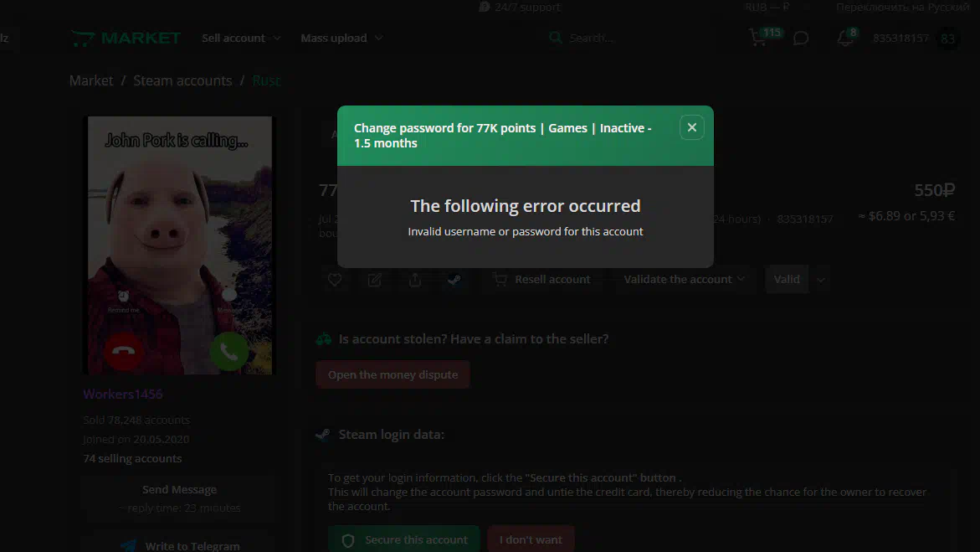Switch language via Переключить на Русский
980x552 pixels.
(x=902, y=7)
